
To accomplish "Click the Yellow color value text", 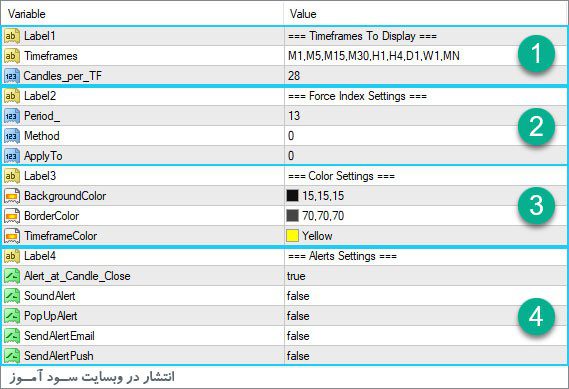I will (x=317, y=236).
